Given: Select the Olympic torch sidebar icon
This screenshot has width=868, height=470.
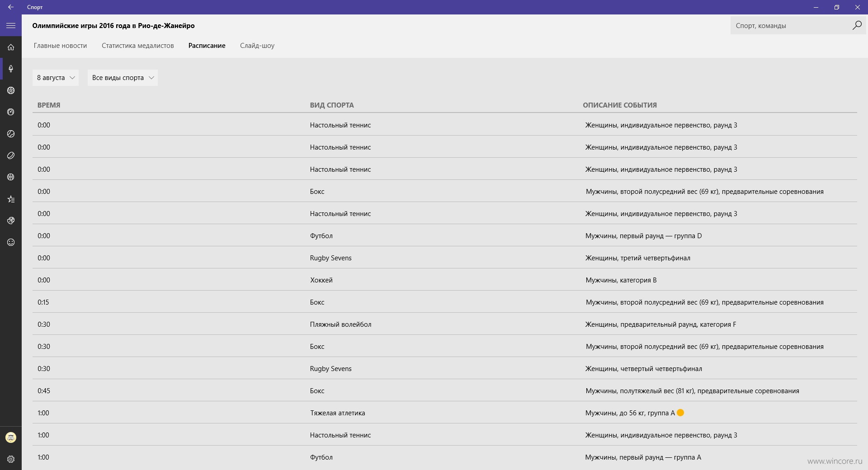Looking at the screenshot, I should pyautogui.click(x=11, y=69).
